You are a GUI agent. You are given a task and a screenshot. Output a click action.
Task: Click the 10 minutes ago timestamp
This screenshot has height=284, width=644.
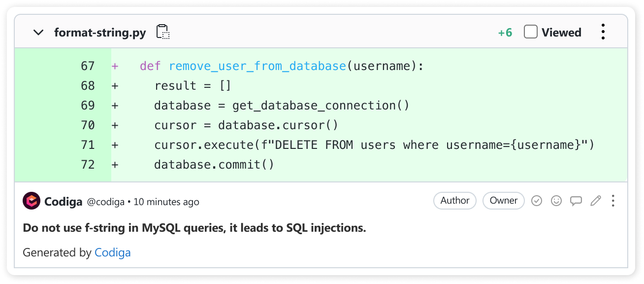coord(166,202)
